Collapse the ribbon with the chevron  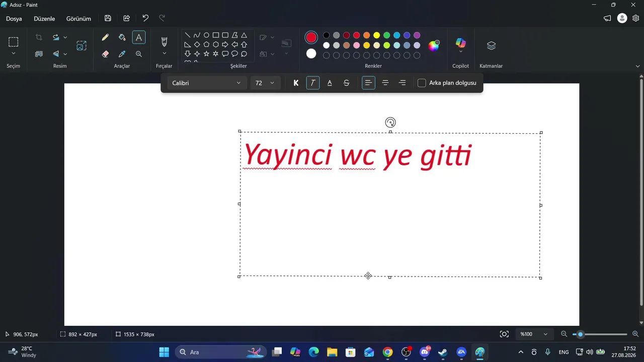coord(638,66)
